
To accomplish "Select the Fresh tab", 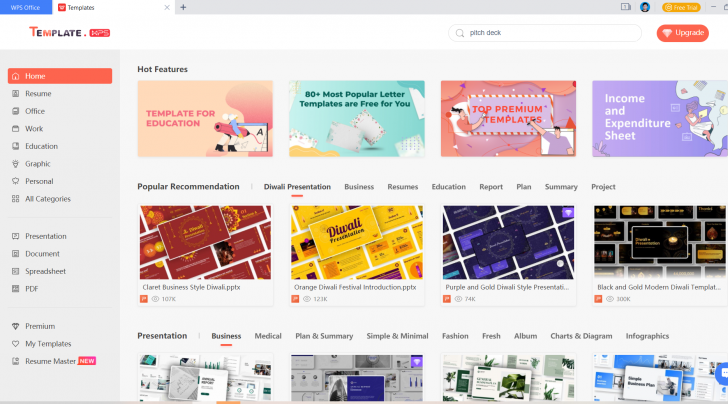I will click(491, 336).
